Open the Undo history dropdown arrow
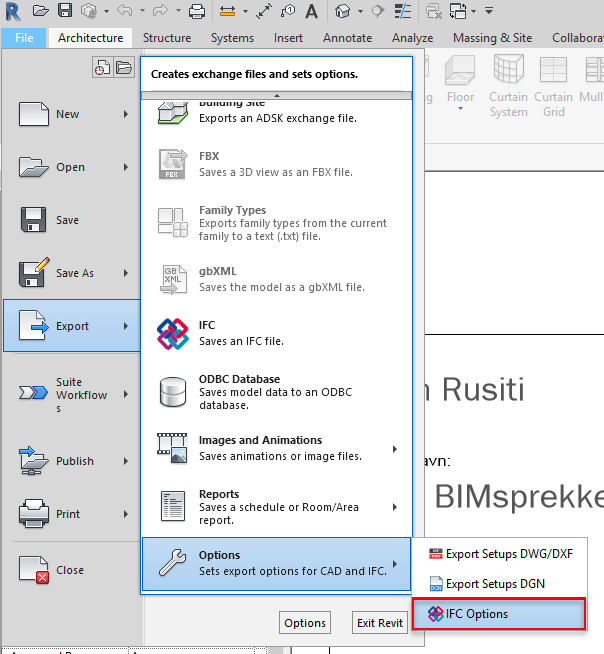The width and height of the screenshot is (604, 654). [x=142, y=11]
